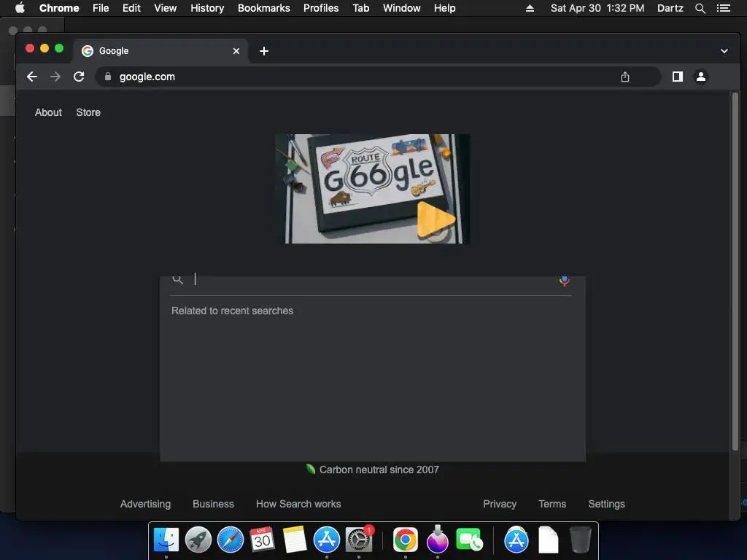Open Spotlight search in menu bar
747x560 pixels.
pyautogui.click(x=700, y=8)
